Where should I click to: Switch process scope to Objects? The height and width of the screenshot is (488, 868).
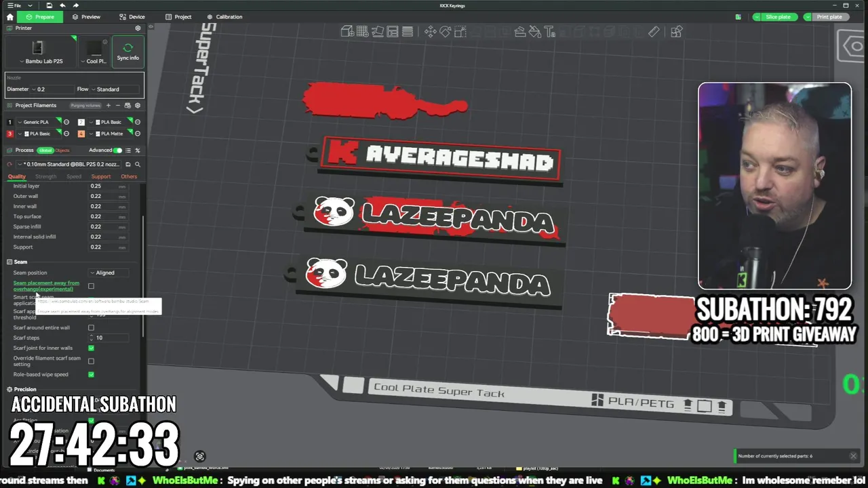62,150
